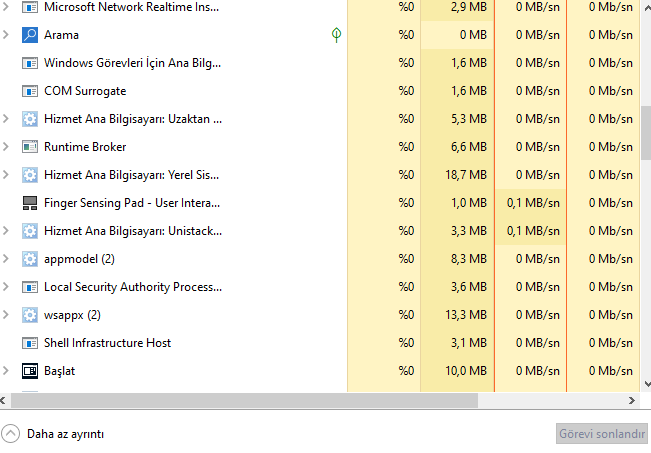Expand the Başlat process row
The width and height of the screenshot is (651, 453).
[x=6, y=371]
